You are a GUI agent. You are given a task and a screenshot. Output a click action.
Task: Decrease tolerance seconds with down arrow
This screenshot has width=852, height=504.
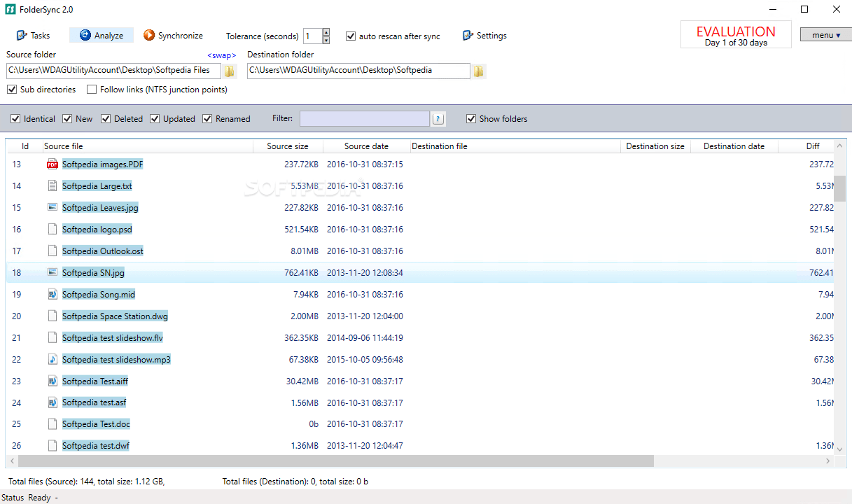click(x=326, y=40)
